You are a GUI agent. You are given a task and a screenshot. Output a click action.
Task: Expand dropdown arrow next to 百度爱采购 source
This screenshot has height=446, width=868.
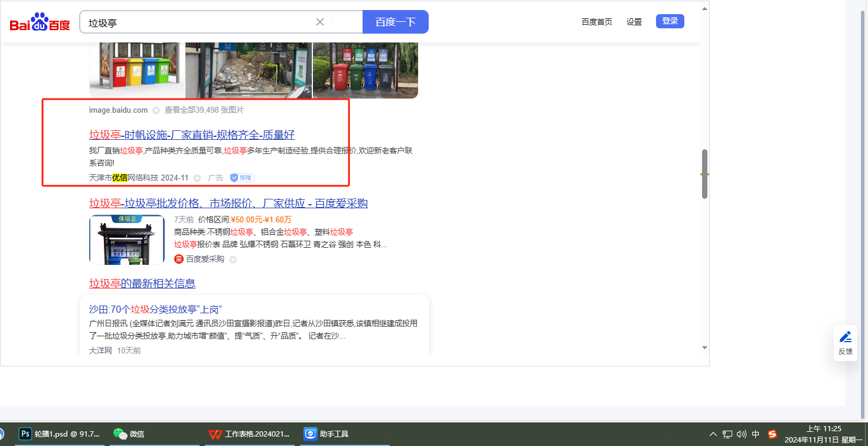point(233,260)
